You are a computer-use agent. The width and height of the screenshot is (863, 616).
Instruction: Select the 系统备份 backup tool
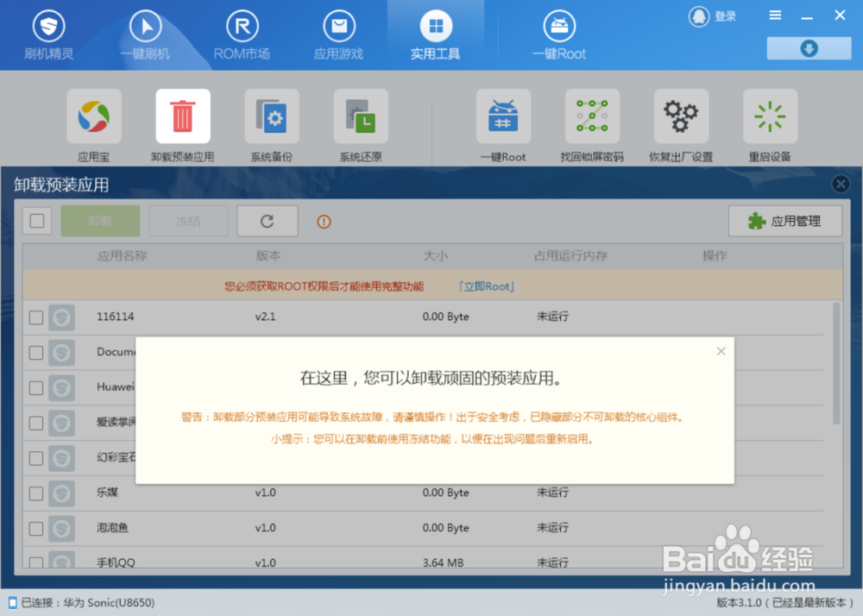271,116
